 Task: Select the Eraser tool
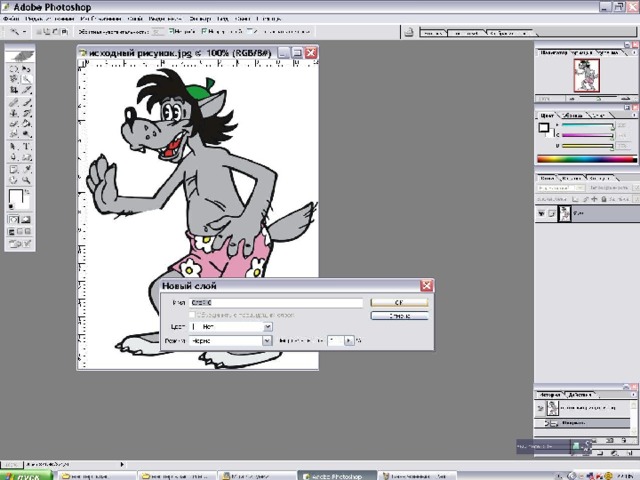(x=14, y=123)
